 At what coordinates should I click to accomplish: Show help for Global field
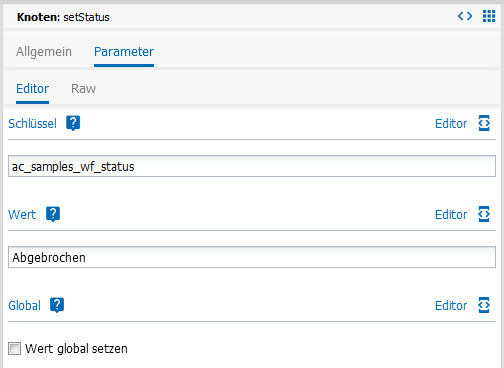pos(57,305)
